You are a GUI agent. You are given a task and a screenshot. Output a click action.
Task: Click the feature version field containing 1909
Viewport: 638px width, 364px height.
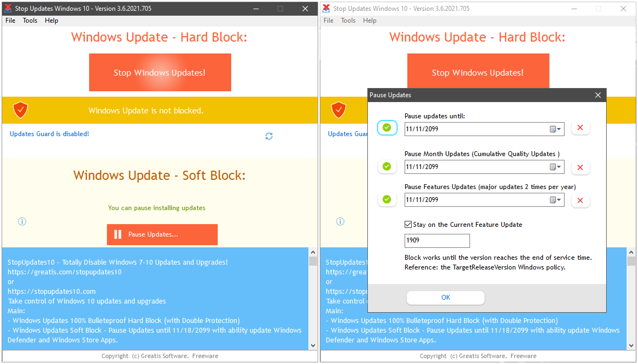pos(437,240)
